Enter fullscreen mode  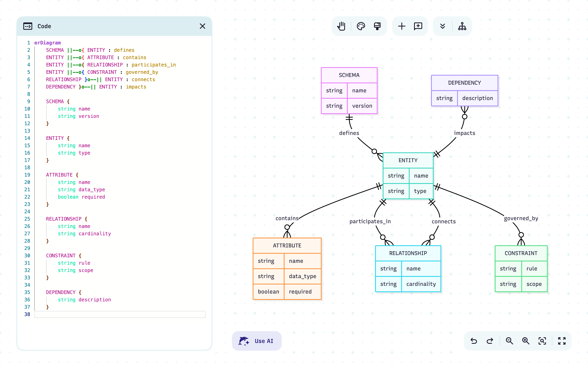(x=562, y=341)
